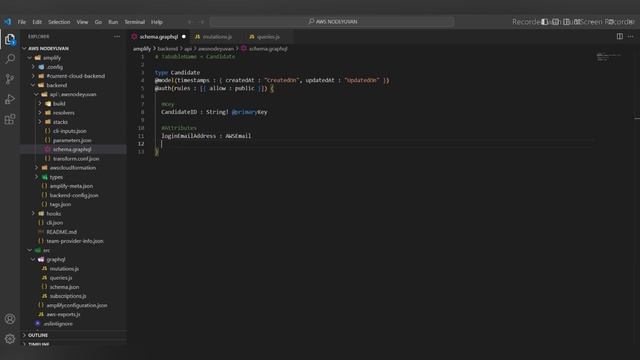Viewport: 640px width, 360px height.
Task: Open the .eslintignore file
Action: click(x=58, y=324)
